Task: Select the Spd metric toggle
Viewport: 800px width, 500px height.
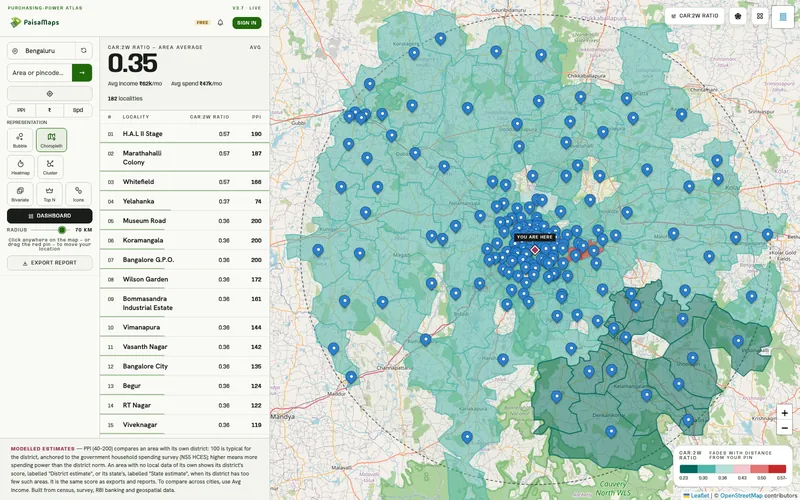Action: coord(78,110)
